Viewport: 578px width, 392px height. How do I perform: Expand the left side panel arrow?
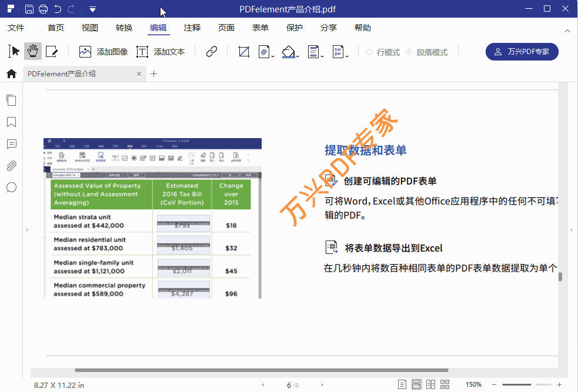pyautogui.click(x=27, y=230)
